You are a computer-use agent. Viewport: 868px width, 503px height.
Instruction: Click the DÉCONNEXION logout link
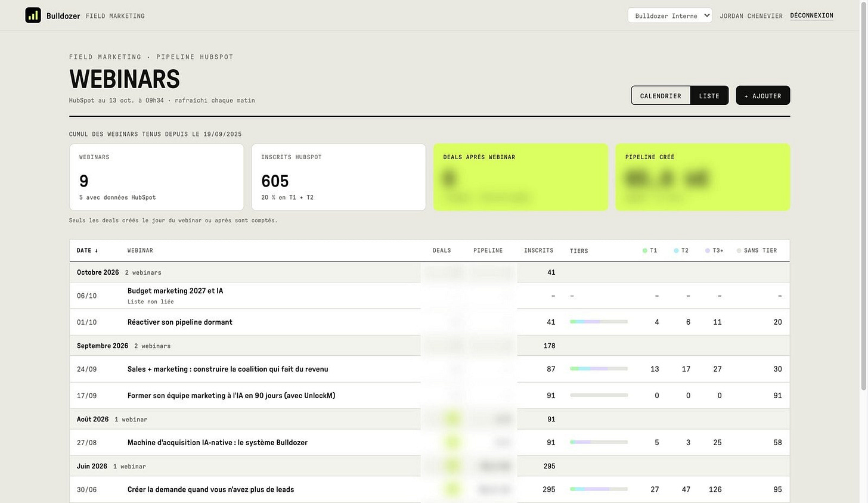pyautogui.click(x=811, y=15)
